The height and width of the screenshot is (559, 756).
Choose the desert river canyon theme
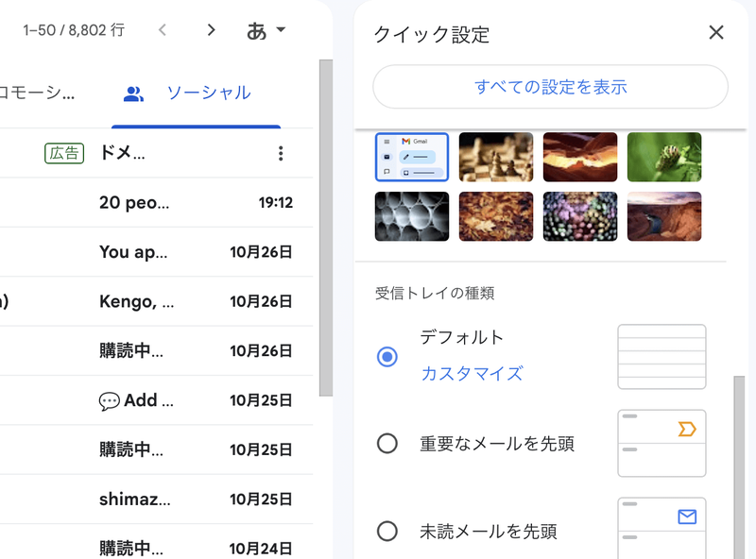[x=664, y=216]
